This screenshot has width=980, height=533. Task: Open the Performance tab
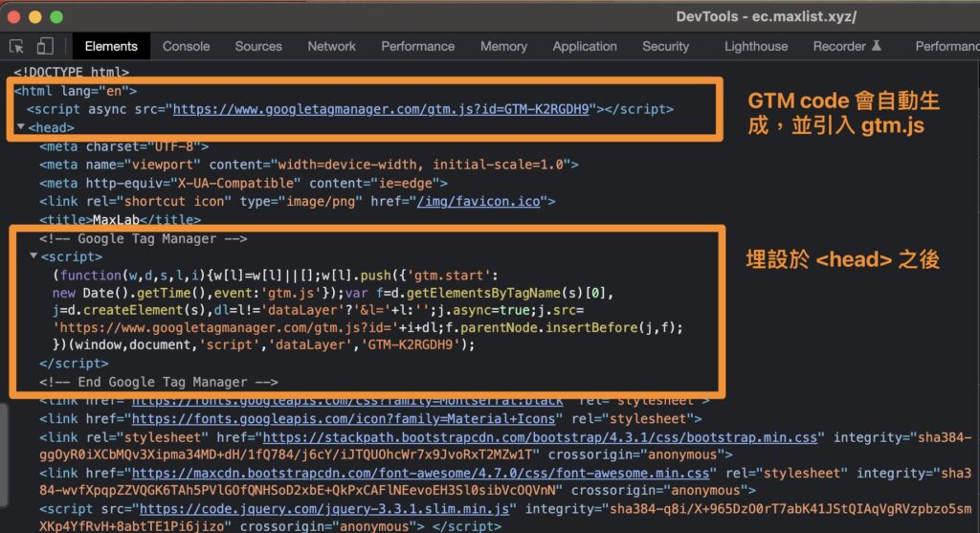418,46
